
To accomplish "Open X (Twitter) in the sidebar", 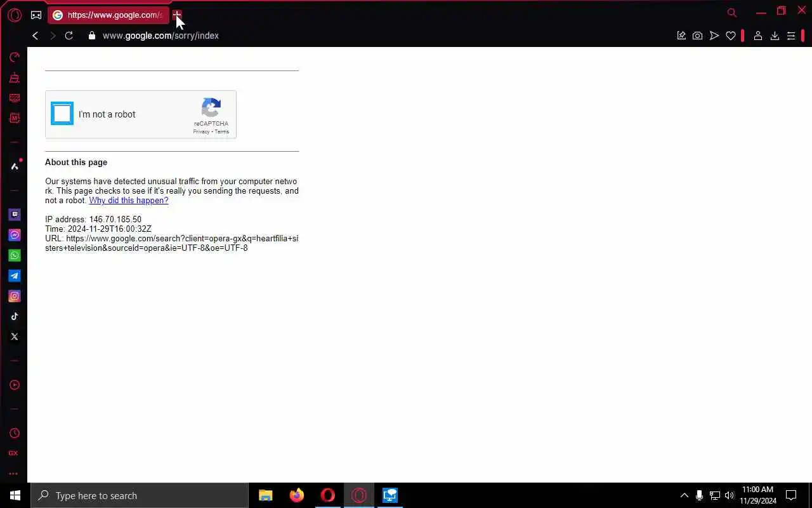I will (x=14, y=337).
